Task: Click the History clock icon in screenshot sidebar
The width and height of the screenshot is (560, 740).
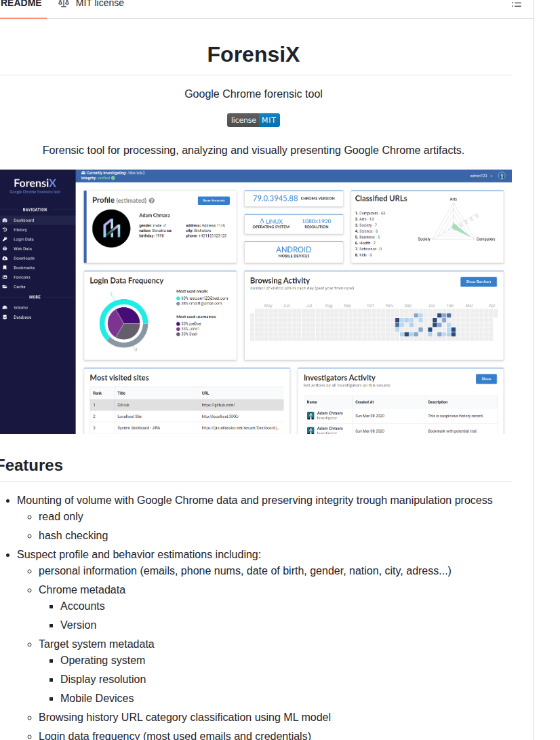Action: click(x=5, y=230)
